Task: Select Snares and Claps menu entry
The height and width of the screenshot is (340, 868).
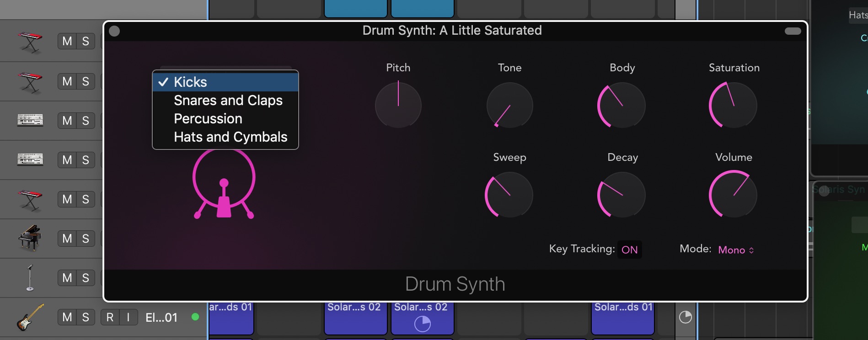Action: point(228,101)
